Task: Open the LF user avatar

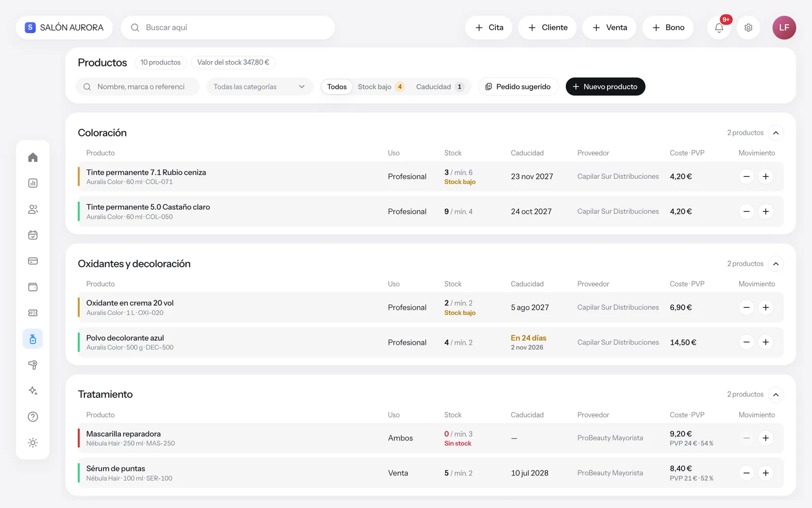Action: [784, 27]
